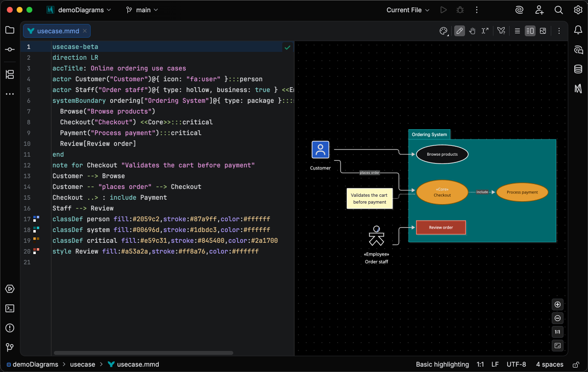Open the Commit tool window
Screen dimensions: 588x372
click(x=10, y=49)
